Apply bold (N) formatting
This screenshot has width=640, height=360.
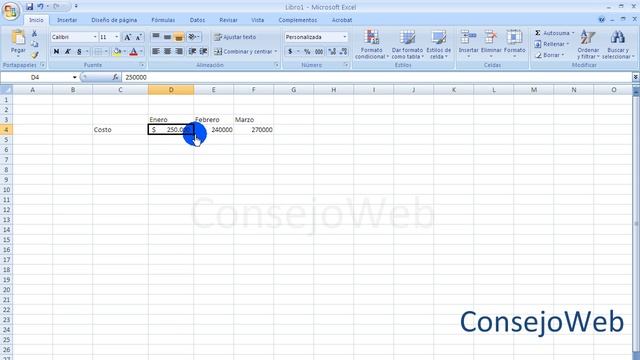tap(56, 51)
